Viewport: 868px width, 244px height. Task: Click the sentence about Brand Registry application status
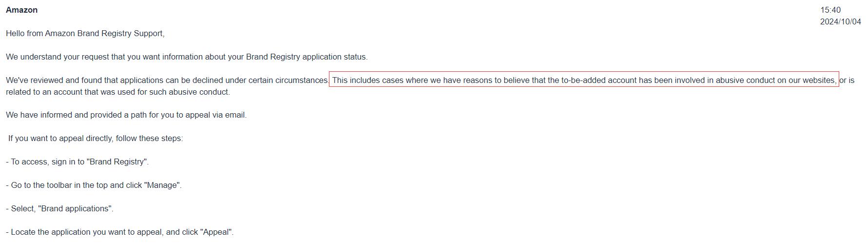[187, 57]
